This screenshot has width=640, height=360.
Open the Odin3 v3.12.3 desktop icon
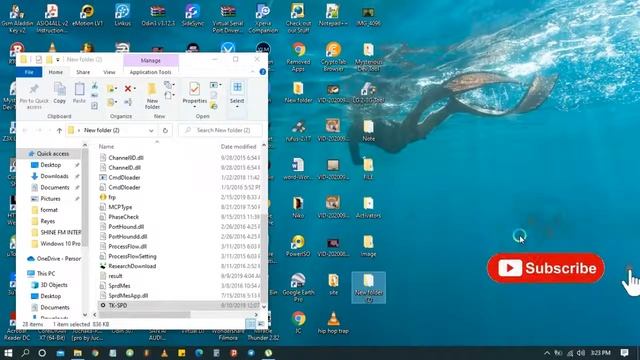(158, 16)
